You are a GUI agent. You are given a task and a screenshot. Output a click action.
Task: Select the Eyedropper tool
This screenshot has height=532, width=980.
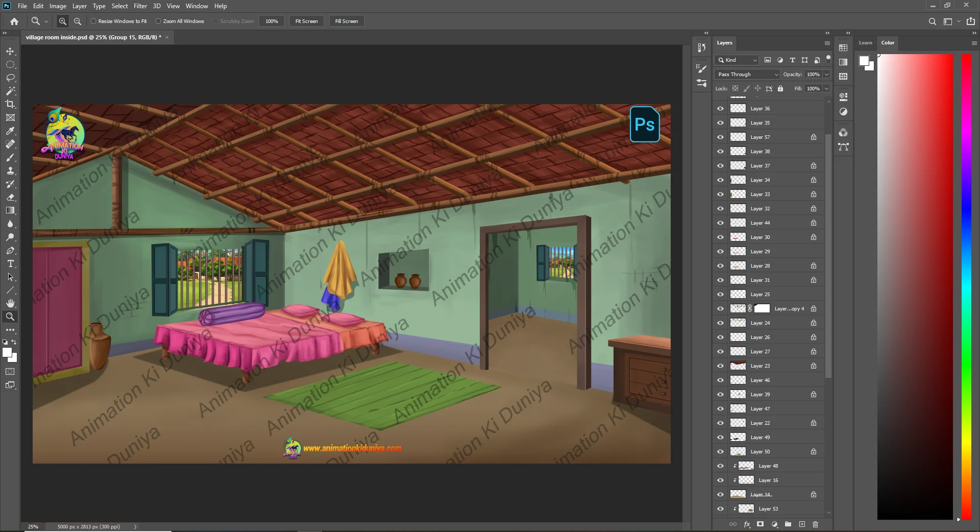[10, 131]
